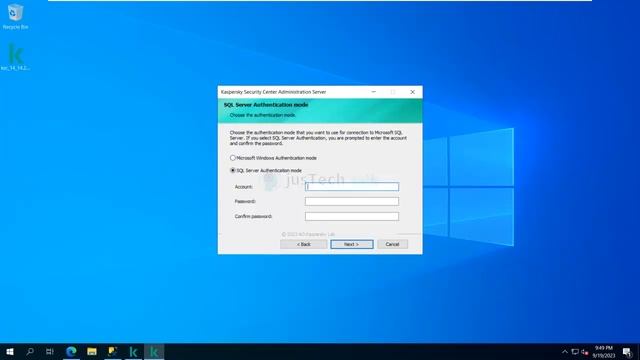This screenshot has width=640, height=360.
Task: Cancel the Kaspersky installation wizard
Action: [x=392, y=244]
